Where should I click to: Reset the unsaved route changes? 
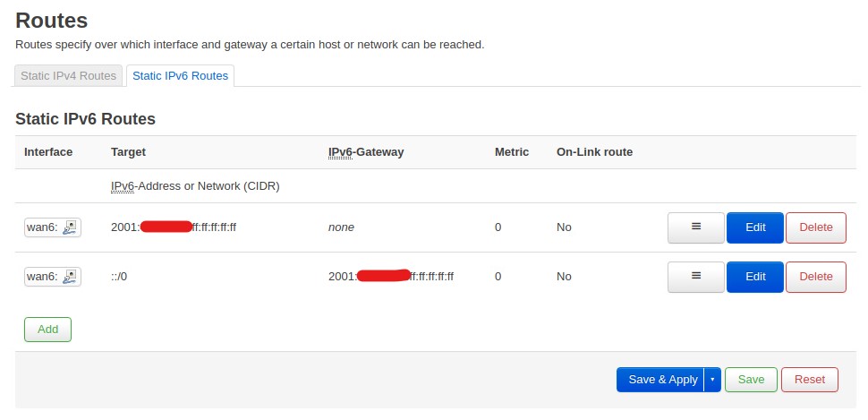809,380
